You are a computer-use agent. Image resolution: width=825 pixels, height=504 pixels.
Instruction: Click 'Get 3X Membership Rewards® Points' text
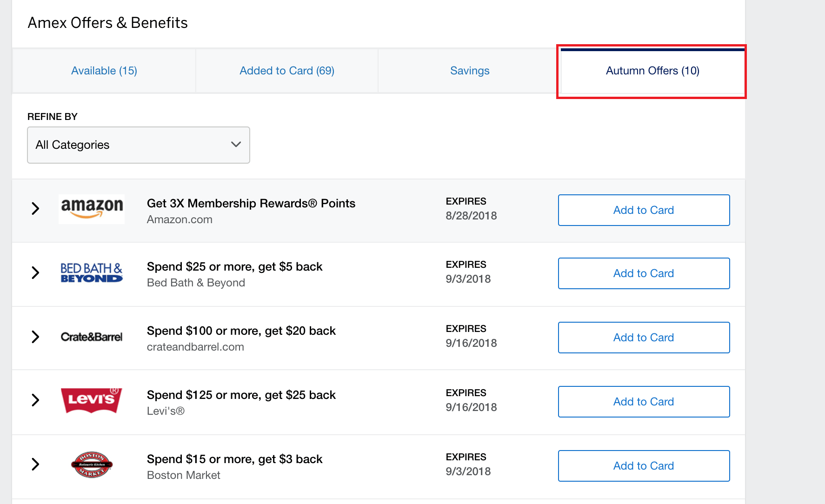[251, 203]
